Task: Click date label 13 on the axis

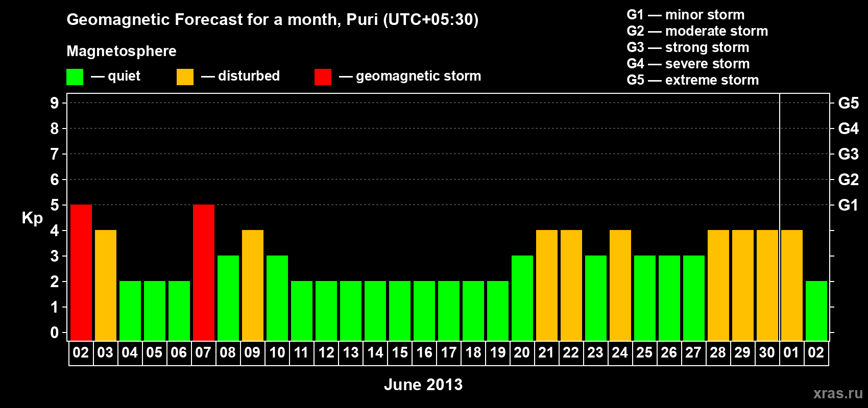Action: [350, 352]
